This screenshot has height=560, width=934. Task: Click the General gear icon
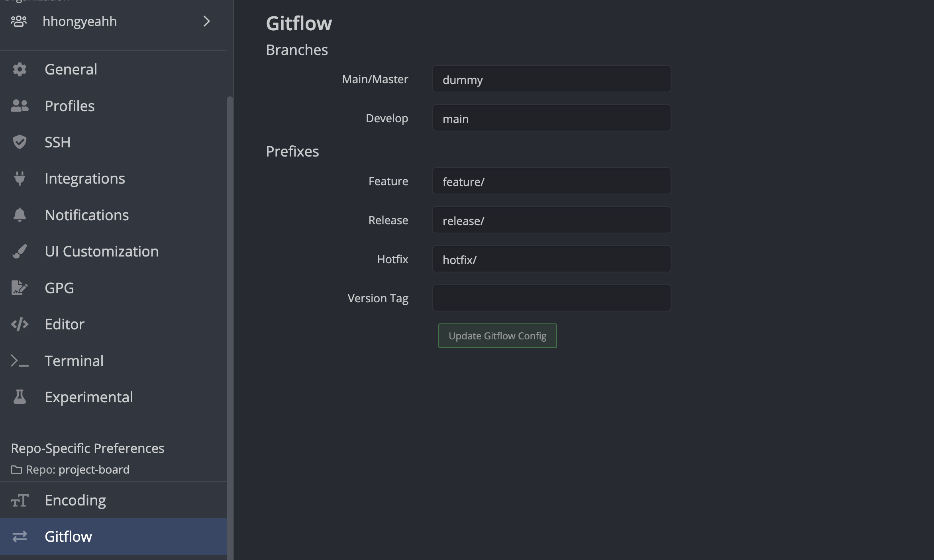[20, 69]
